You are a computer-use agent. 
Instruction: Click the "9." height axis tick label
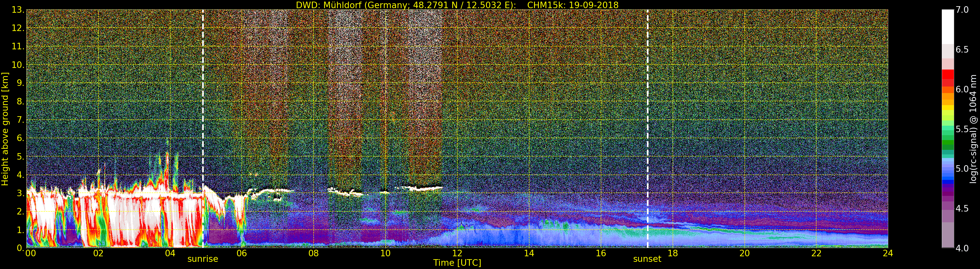[x=21, y=83]
